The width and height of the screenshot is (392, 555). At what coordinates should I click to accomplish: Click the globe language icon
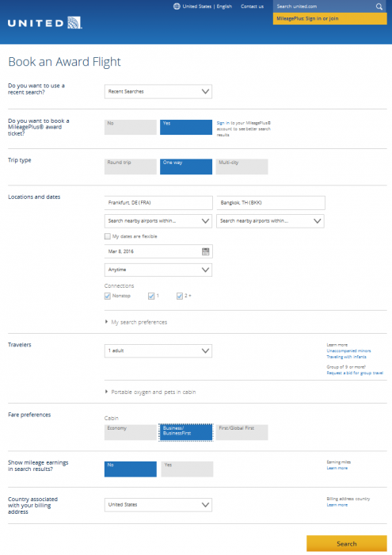coord(177,6)
